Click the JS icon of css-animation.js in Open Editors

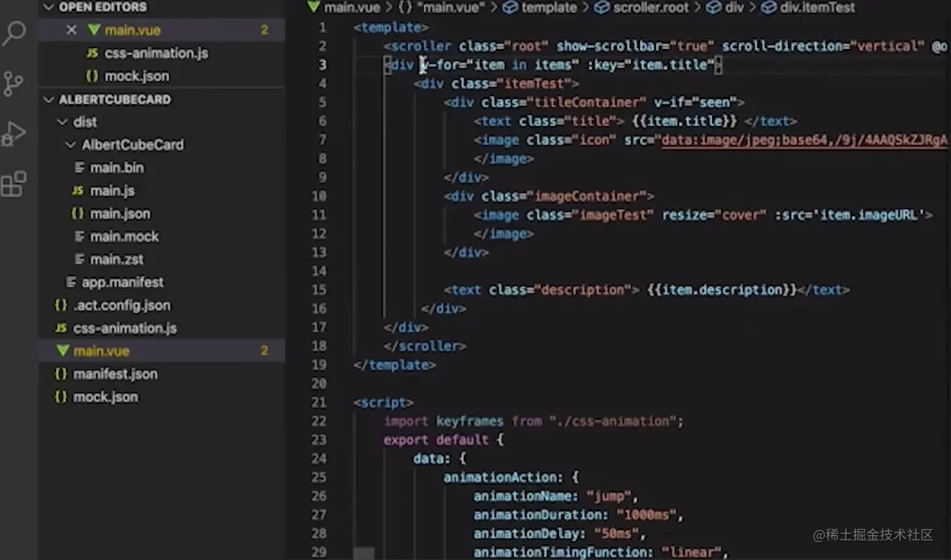tap(92, 53)
